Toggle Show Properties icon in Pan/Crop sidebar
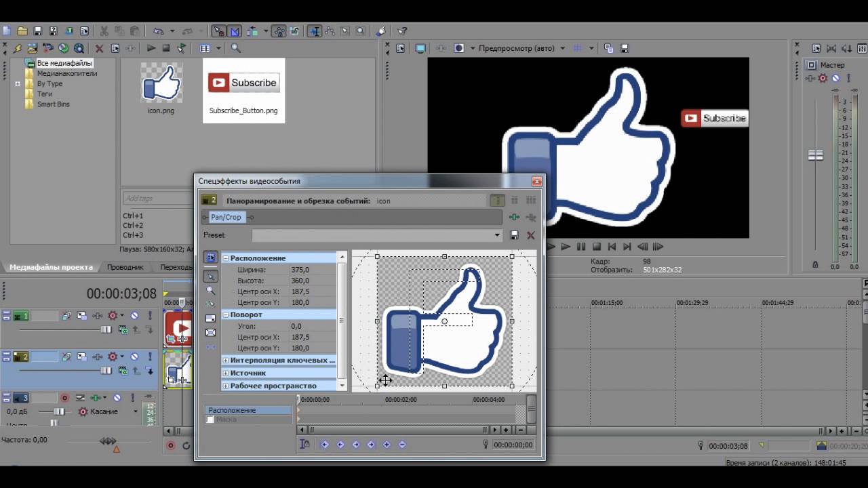 211,258
